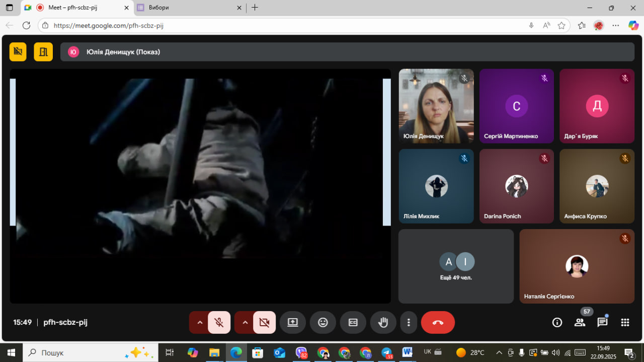The width and height of the screenshot is (644, 362).
Task: Open the meeting details info icon
Action: pyautogui.click(x=557, y=323)
